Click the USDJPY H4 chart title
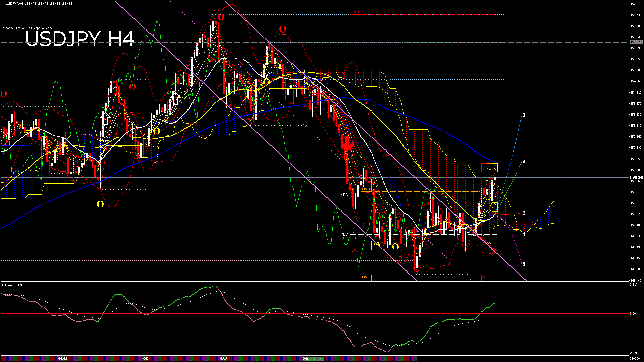 click(x=80, y=39)
